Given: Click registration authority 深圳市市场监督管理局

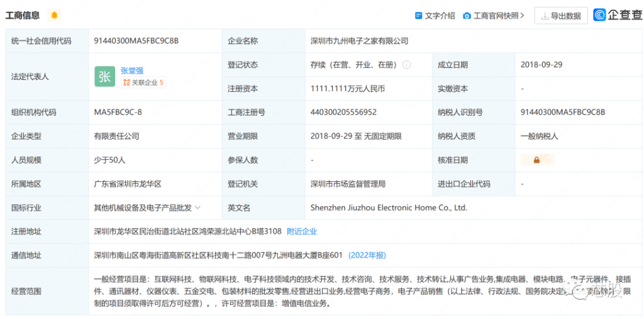Looking at the screenshot, I should click(348, 184).
